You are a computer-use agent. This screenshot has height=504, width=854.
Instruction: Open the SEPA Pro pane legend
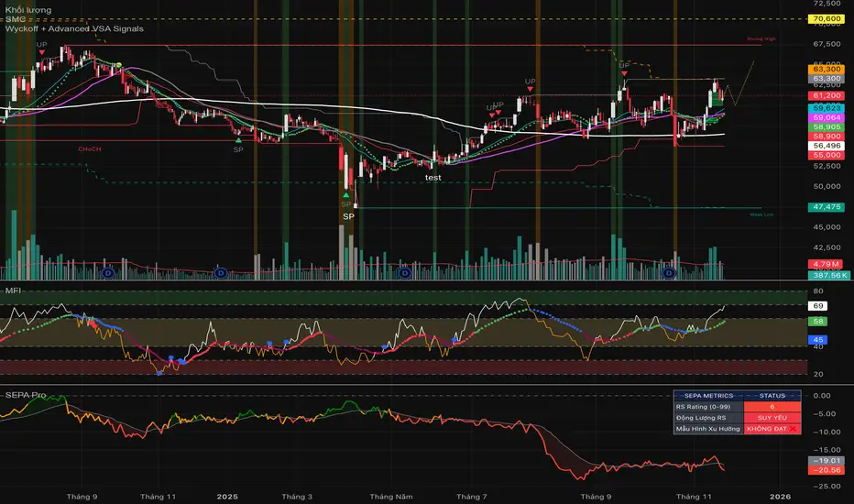tap(26, 394)
